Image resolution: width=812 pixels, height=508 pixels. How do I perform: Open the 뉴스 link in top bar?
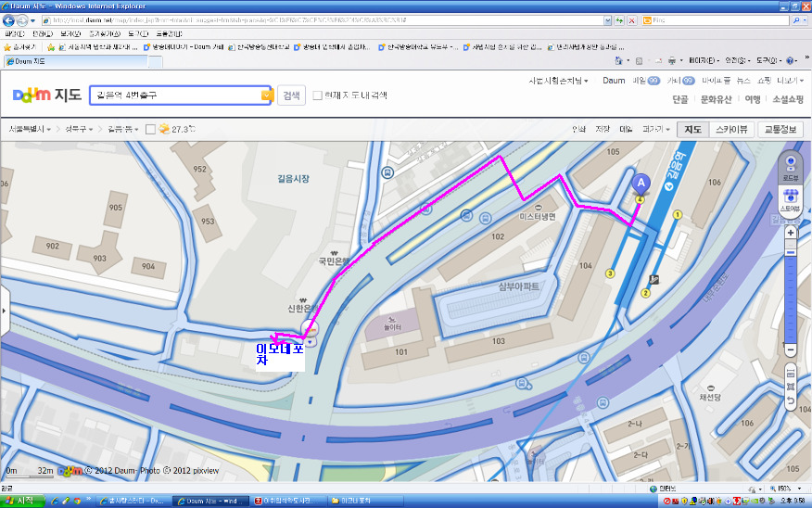tap(743, 81)
